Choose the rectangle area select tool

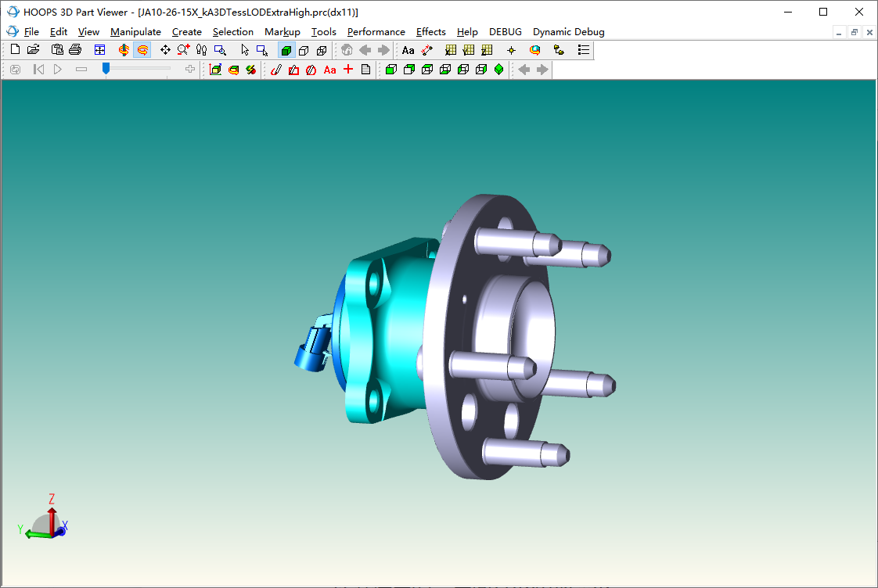262,50
